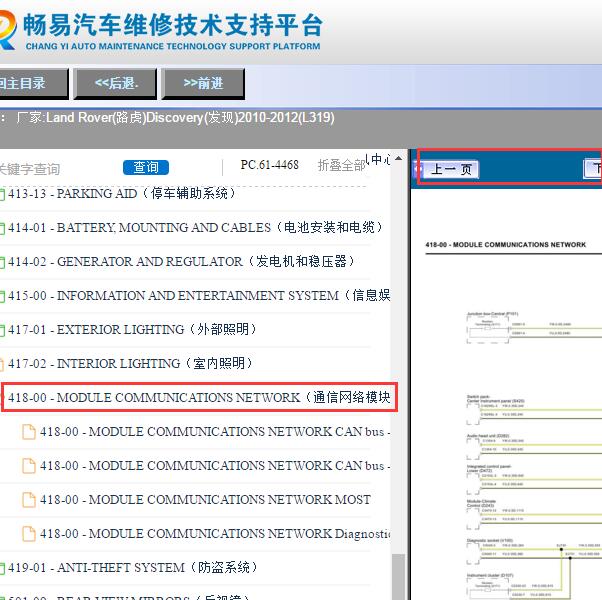Collapse 418-00 MODULE COMMUNICATIONS NETWORK parent

[x=199, y=397]
